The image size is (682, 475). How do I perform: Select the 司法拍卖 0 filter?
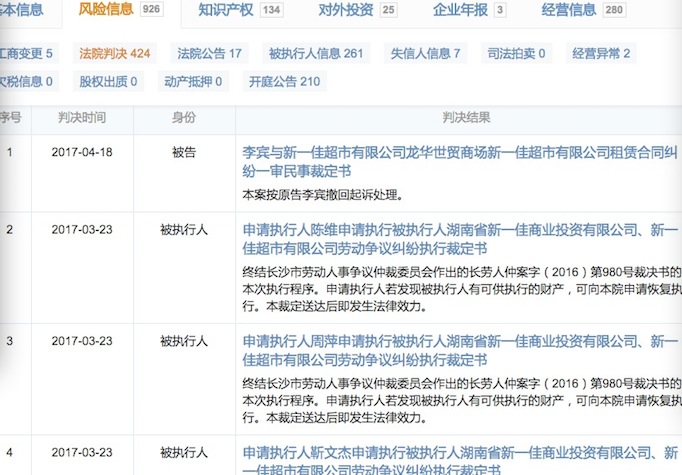pos(516,54)
